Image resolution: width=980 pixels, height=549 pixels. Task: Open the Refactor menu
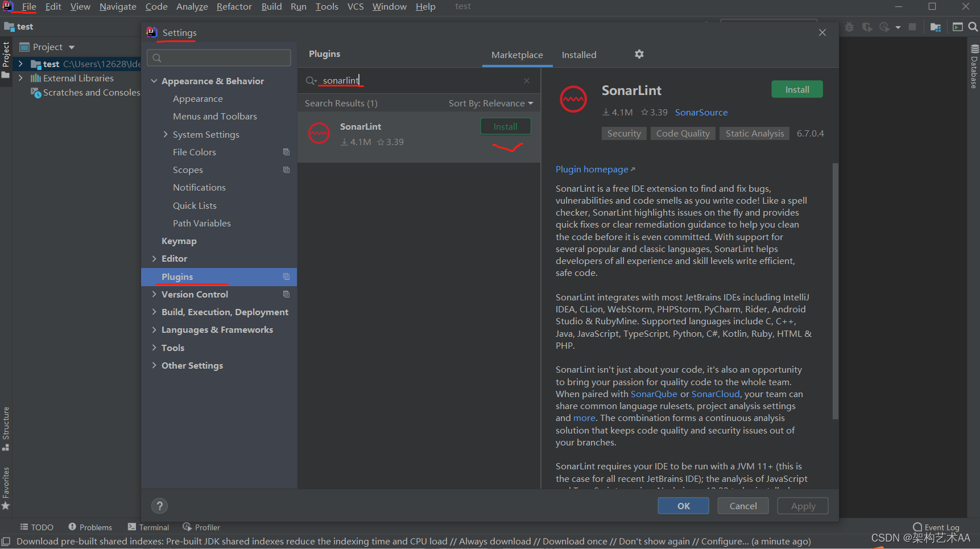tap(234, 6)
